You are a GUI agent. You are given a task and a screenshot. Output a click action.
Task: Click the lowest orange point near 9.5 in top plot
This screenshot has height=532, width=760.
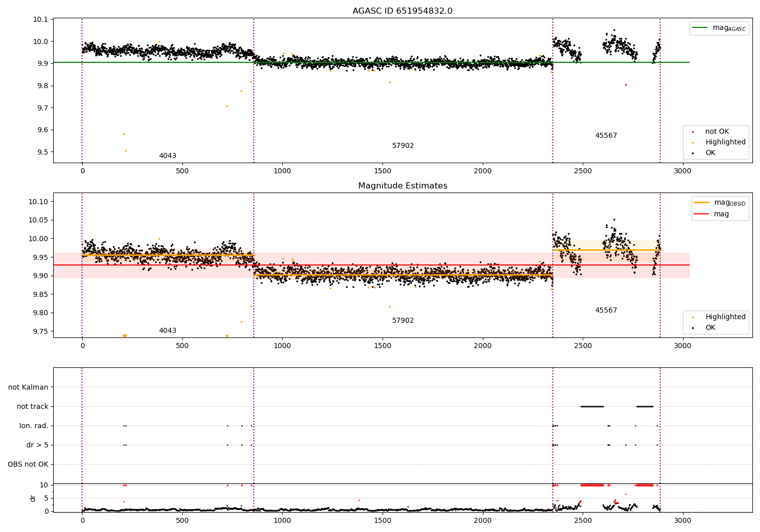click(x=126, y=150)
